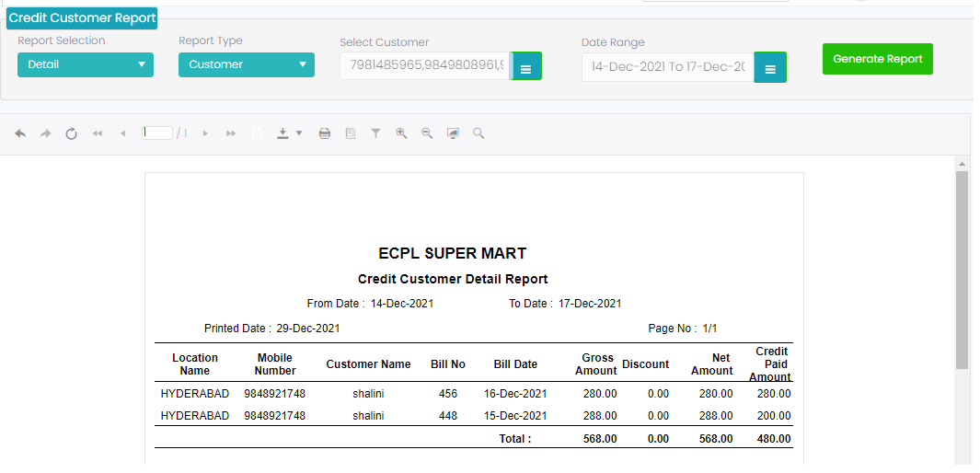Jump to the last report page

(231, 133)
